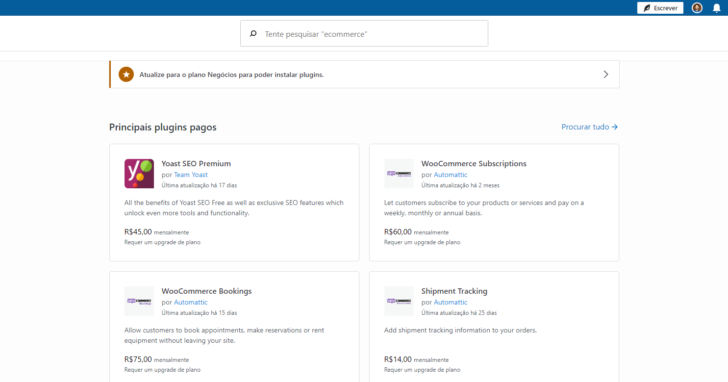
Task: Click the WooCommerce Subscriptions description text
Action: coord(484,208)
